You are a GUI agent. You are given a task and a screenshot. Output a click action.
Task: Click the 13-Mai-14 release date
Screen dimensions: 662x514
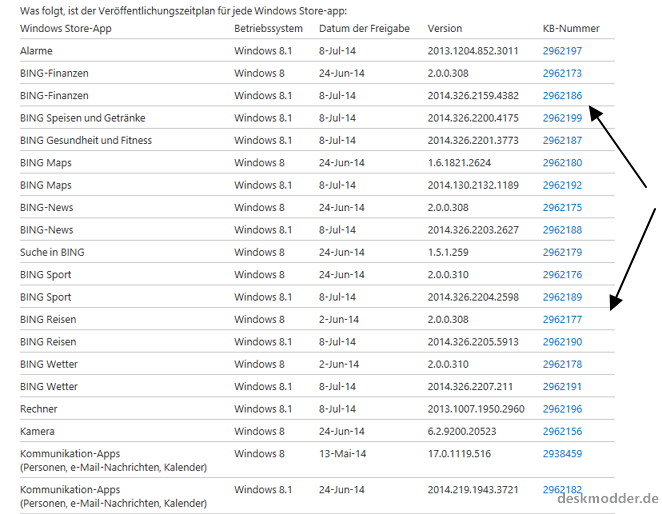coord(342,454)
